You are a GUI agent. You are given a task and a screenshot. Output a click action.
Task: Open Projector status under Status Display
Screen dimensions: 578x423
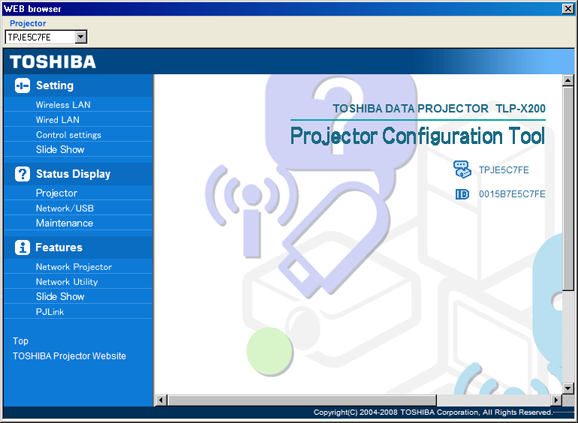[x=56, y=193]
